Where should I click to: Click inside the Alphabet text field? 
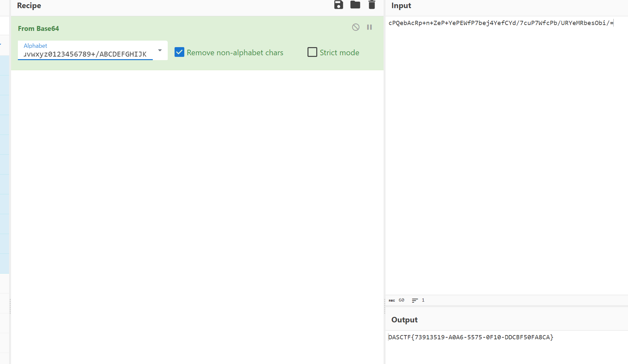pyautogui.click(x=85, y=54)
